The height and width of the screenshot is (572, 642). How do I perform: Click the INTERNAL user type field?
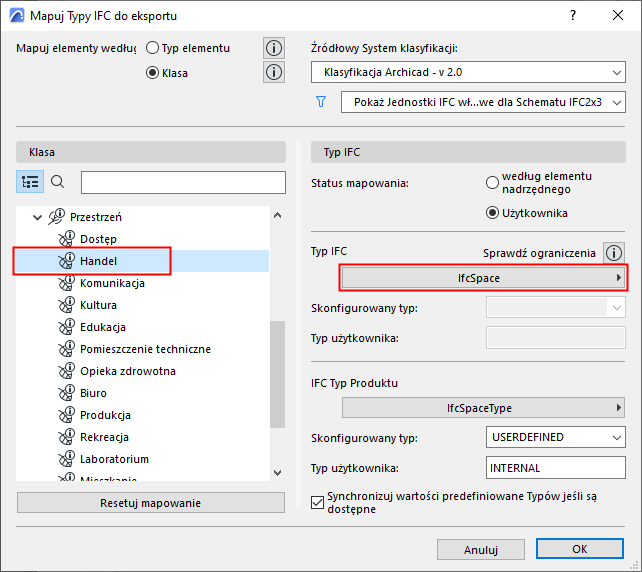pyautogui.click(x=556, y=468)
